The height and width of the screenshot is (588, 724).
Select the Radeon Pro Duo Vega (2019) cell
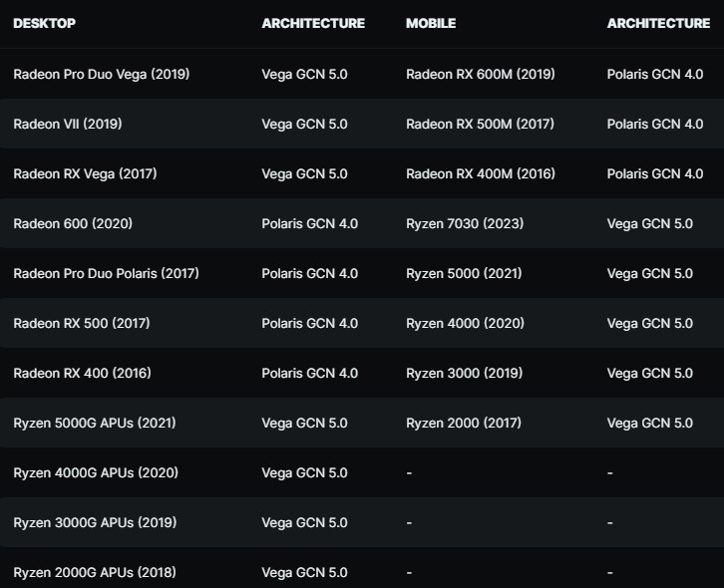[101, 74]
